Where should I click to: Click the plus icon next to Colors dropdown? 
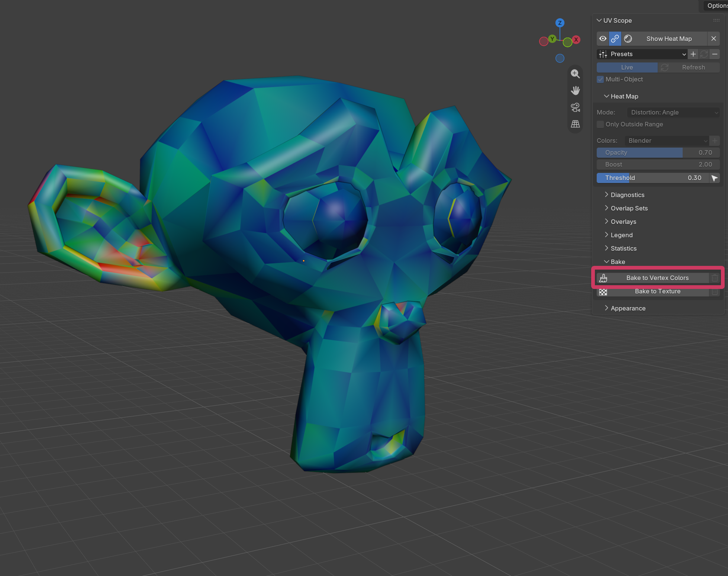click(x=715, y=141)
